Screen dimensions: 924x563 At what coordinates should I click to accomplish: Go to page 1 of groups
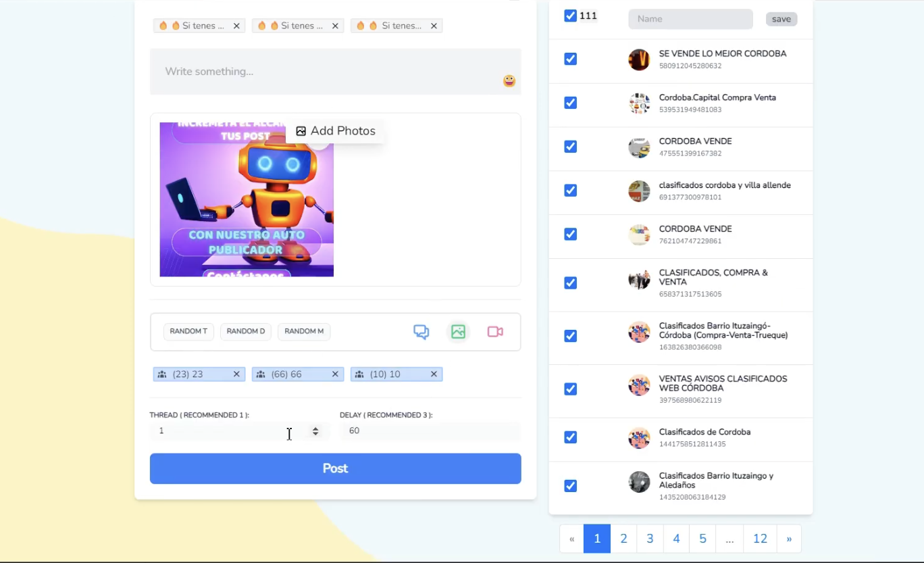click(x=597, y=539)
